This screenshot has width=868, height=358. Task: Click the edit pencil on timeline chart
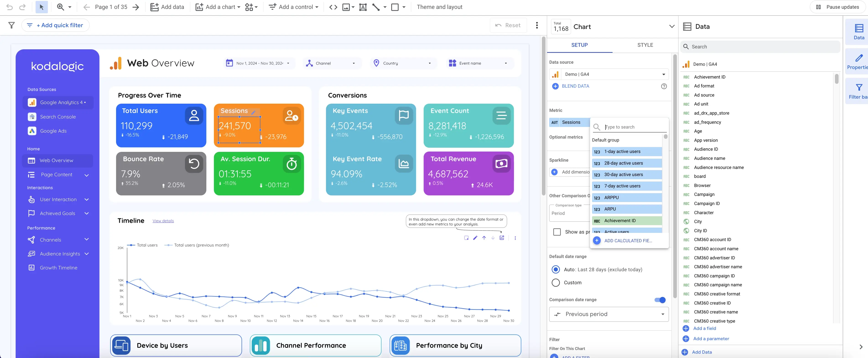click(x=475, y=238)
